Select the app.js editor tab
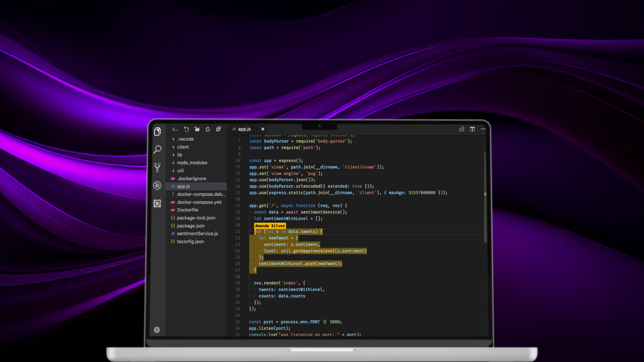This screenshot has height=362, width=644. [x=244, y=129]
